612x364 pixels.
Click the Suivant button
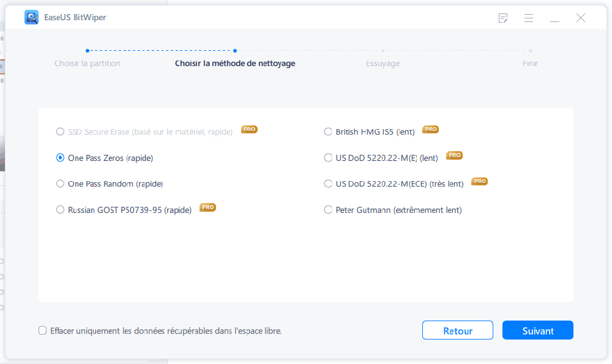point(537,330)
